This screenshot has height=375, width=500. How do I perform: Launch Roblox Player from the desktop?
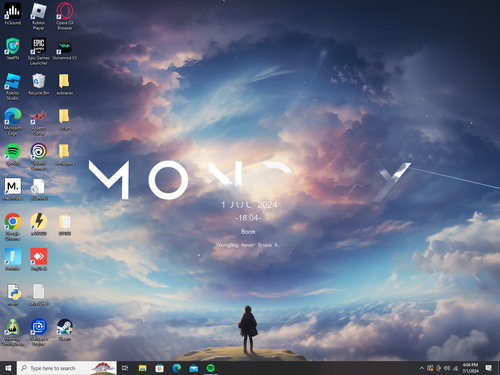[39, 16]
